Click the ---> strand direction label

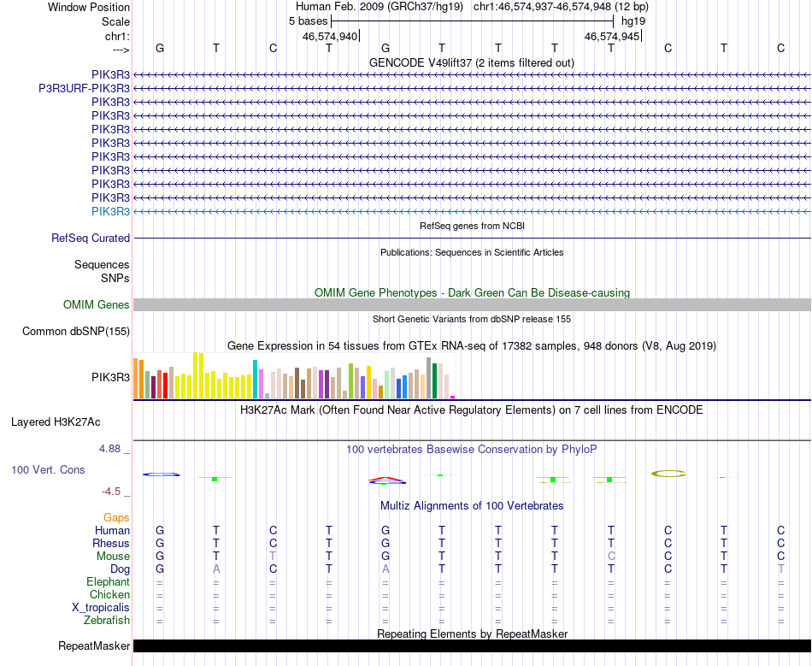click(121, 50)
